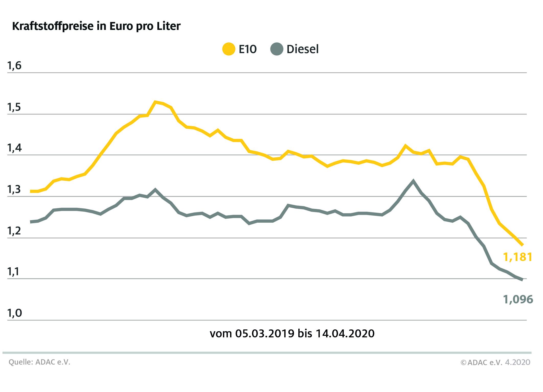The image size is (543, 392).
Task: Click the 1,3 y-axis label
Action: pos(15,190)
